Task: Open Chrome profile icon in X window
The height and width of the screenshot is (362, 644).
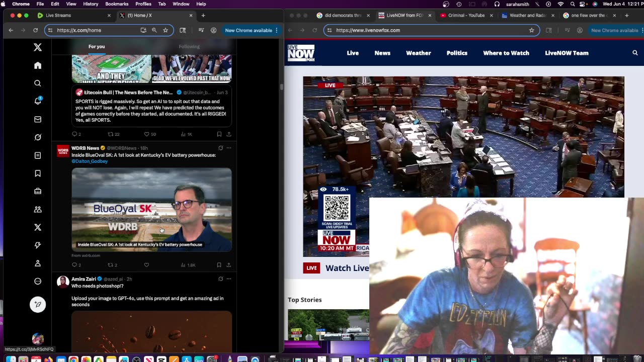Action: pyautogui.click(x=213, y=30)
